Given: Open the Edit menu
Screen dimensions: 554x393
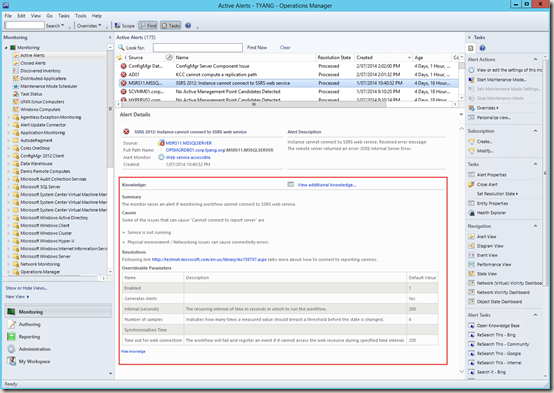Looking at the screenshot, I should tap(21, 16).
